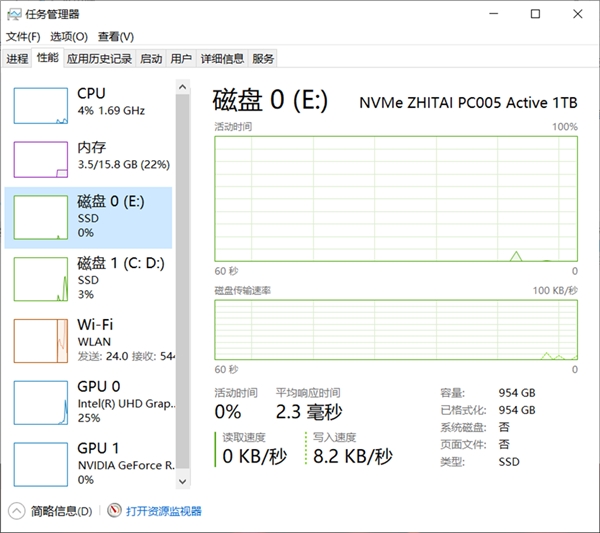Viewport: 600px width, 533px height.
Task: Click the GPU 0 Intel UHD entry text
Action: tap(126, 404)
